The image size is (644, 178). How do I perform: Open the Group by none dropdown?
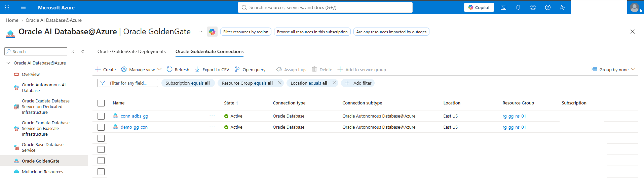[x=613, y=70]
